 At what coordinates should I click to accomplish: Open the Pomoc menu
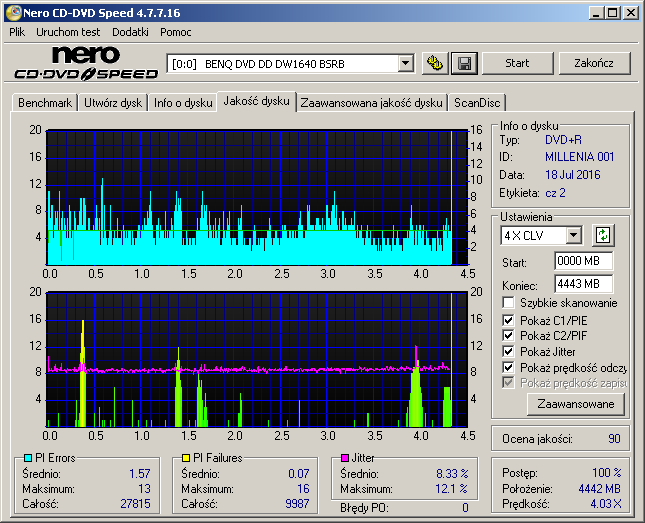click(x=176, y=32)
